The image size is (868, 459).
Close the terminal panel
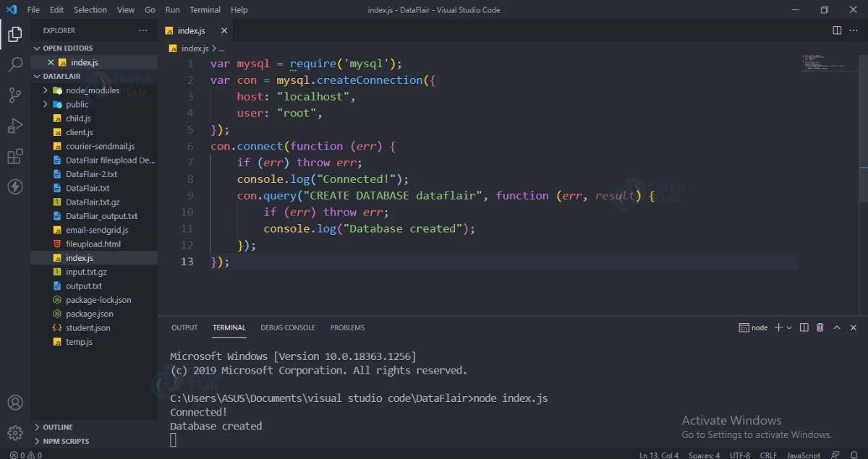click(854, 327)
